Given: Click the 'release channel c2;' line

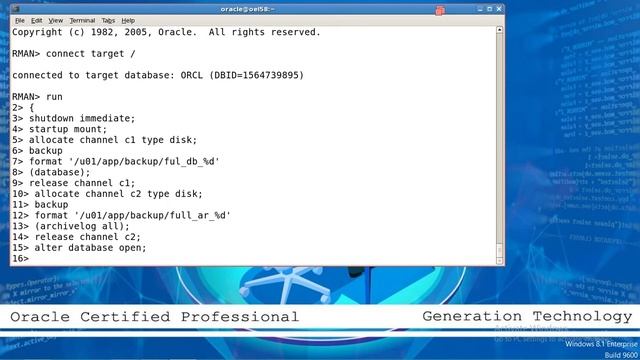Looking at the screenshot, I should coord(76,237).
